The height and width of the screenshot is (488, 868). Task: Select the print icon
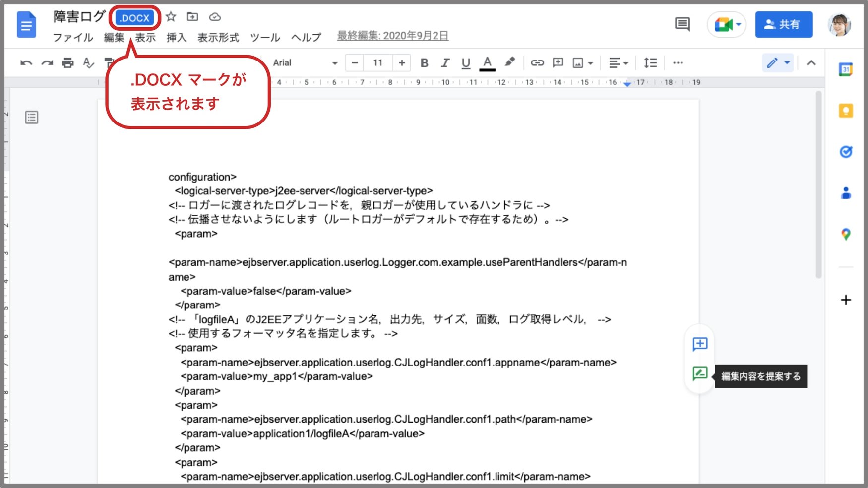point(67,63)
